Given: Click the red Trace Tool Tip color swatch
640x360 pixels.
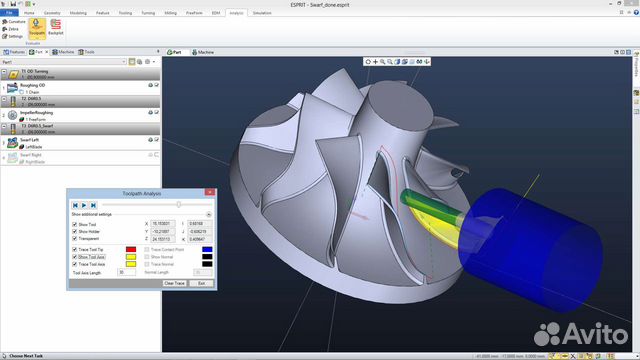Looking at the screenshot, I should click(131, 249).
